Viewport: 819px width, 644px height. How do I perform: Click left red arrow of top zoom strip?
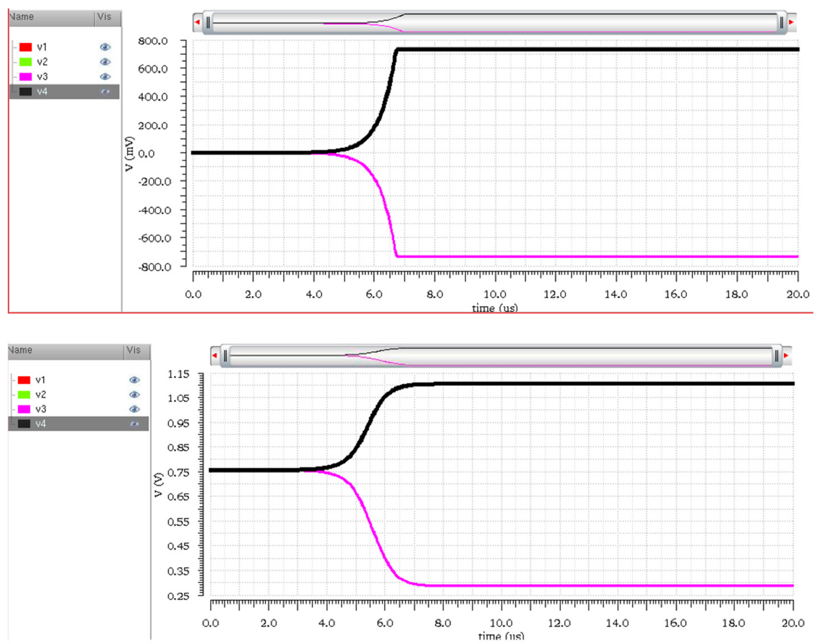[x=197, y=22]
